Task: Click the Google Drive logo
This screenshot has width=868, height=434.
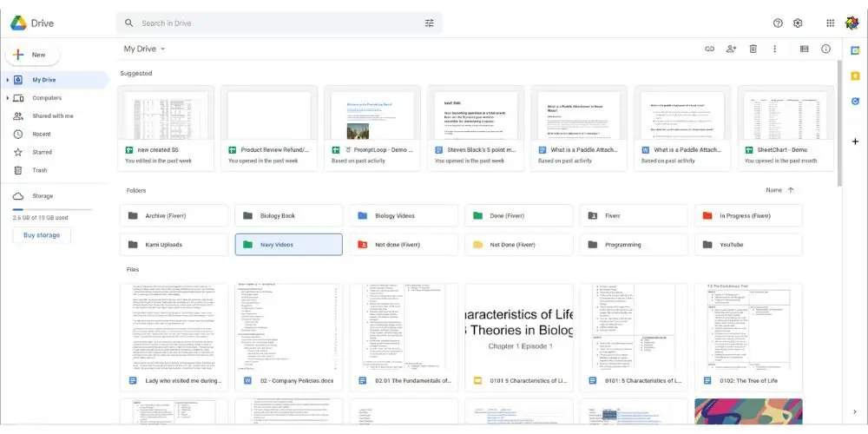Action: tap(18, 23)
